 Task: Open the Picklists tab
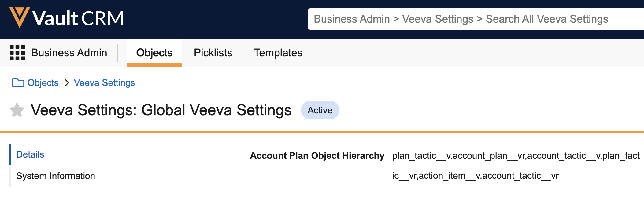213,53
